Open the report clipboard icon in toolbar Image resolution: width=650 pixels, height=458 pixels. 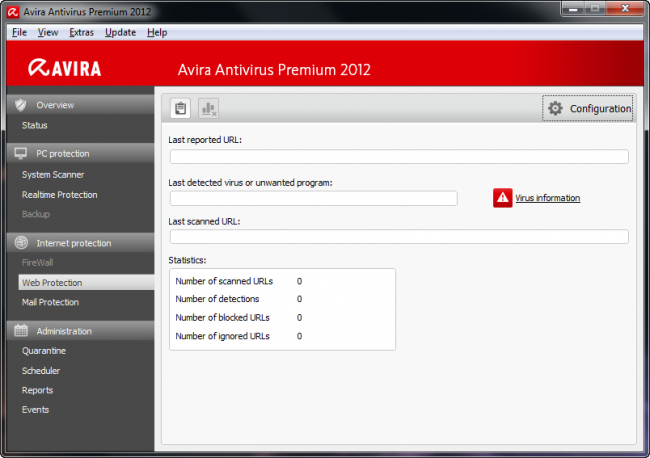pos(180,109)
